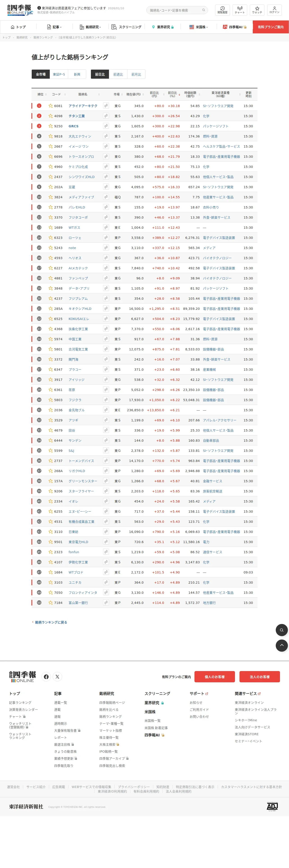Open the ウォッチ watchlist header icon
Screen dimensions: 289x868
[x=257, y=10]
